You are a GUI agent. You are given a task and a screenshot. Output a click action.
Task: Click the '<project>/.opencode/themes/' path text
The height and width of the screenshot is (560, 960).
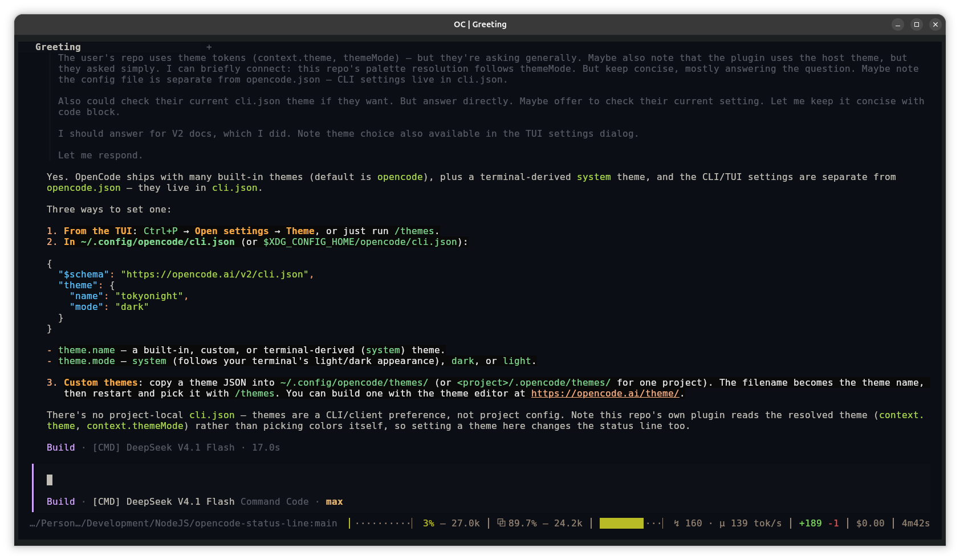[534, 383]
